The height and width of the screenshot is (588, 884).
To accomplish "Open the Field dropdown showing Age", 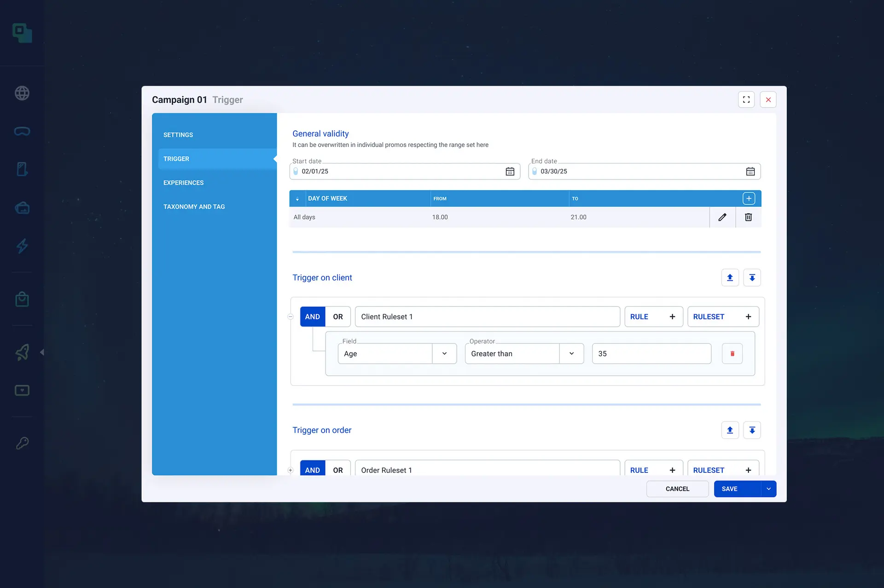I will 444,354.
